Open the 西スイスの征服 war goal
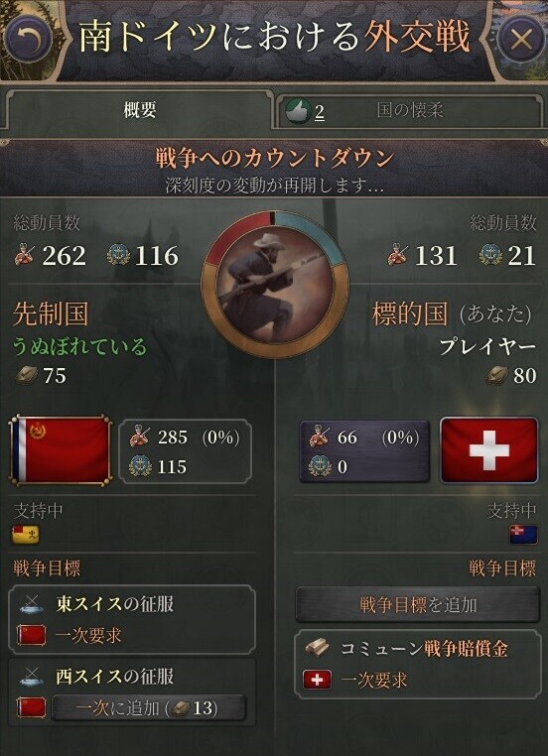This screenshot has width=548, height=756. tap(132, 692)
